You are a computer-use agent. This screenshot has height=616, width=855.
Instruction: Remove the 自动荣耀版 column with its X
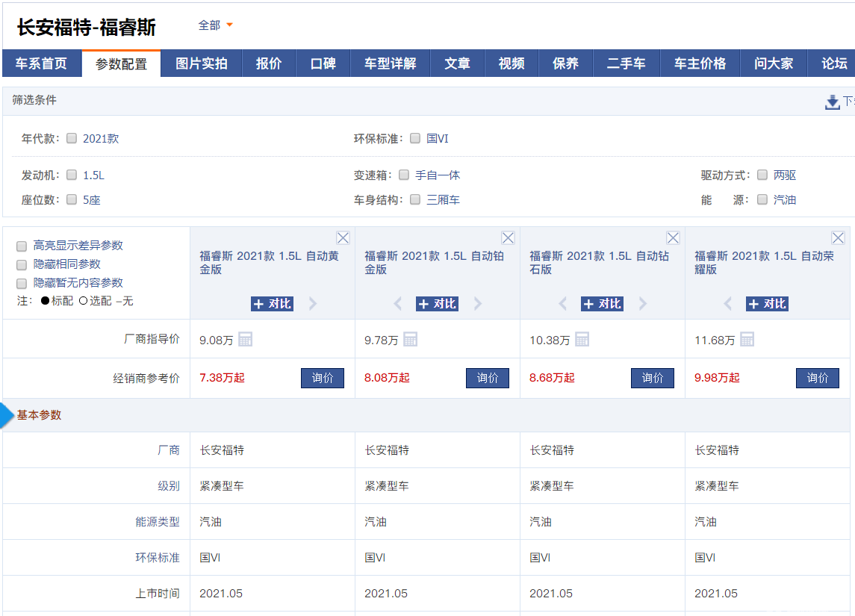point(838,238)
